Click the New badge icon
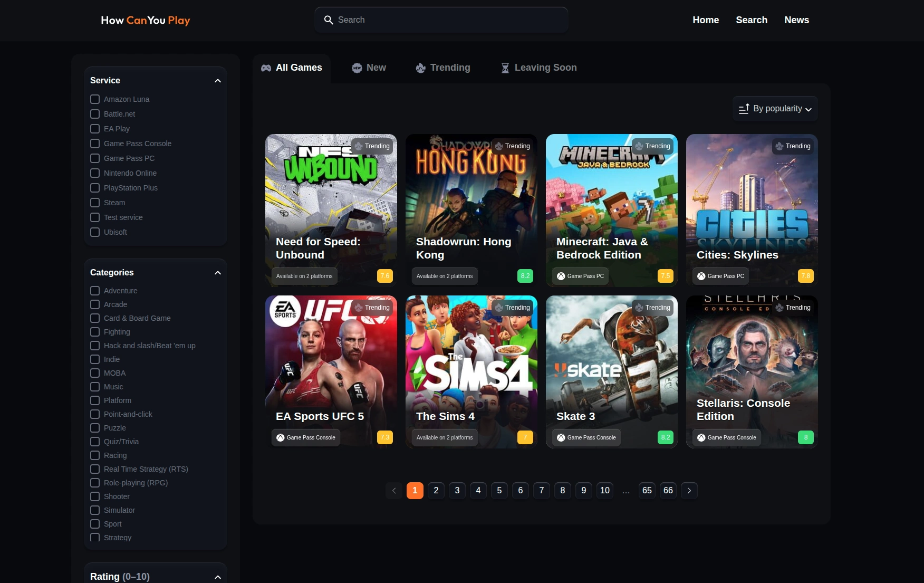Screen dimensions: 924x583 357,68
